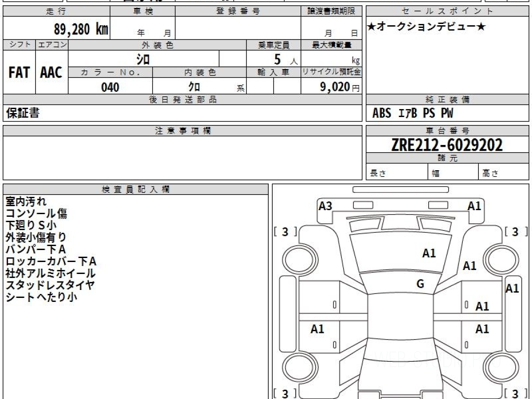
Task: Click the recycle deposit 9,020円
Action: click(340, 87)
